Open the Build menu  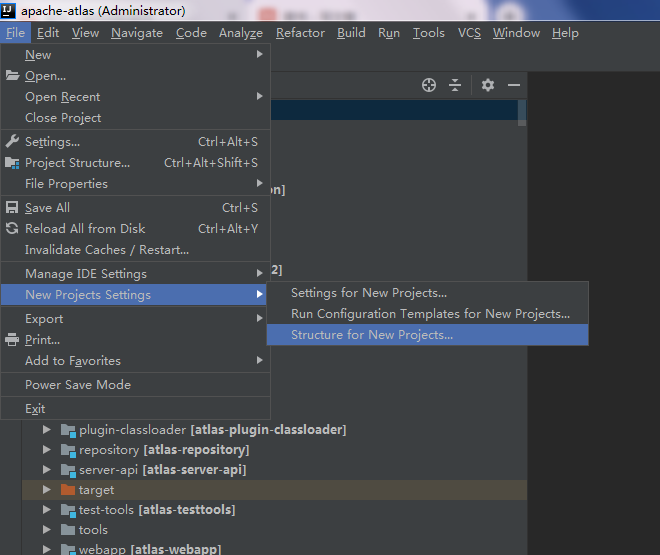pos(351,33)
